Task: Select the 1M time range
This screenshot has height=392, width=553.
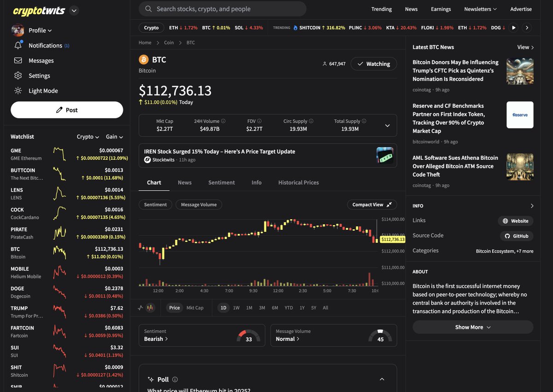Action: [249, 308]
